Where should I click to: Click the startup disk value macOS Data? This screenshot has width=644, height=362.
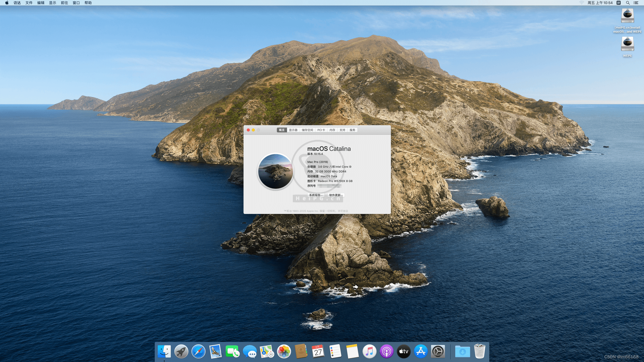[x=329, y=176]
